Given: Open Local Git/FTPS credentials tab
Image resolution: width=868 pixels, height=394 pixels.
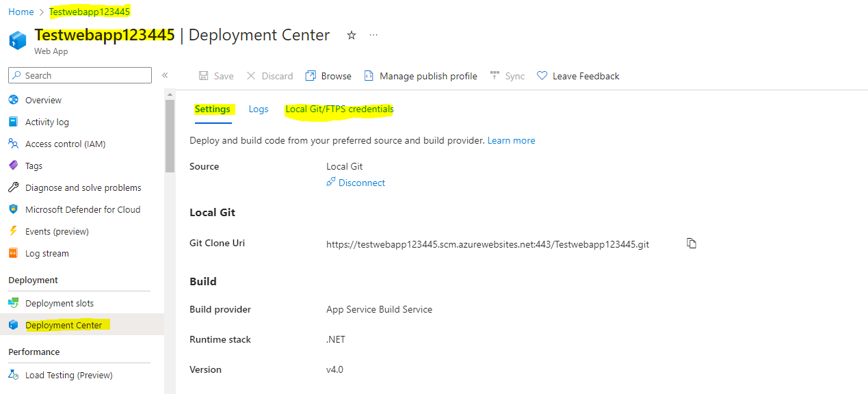Looking at the screenshot, I should point(339,109).
